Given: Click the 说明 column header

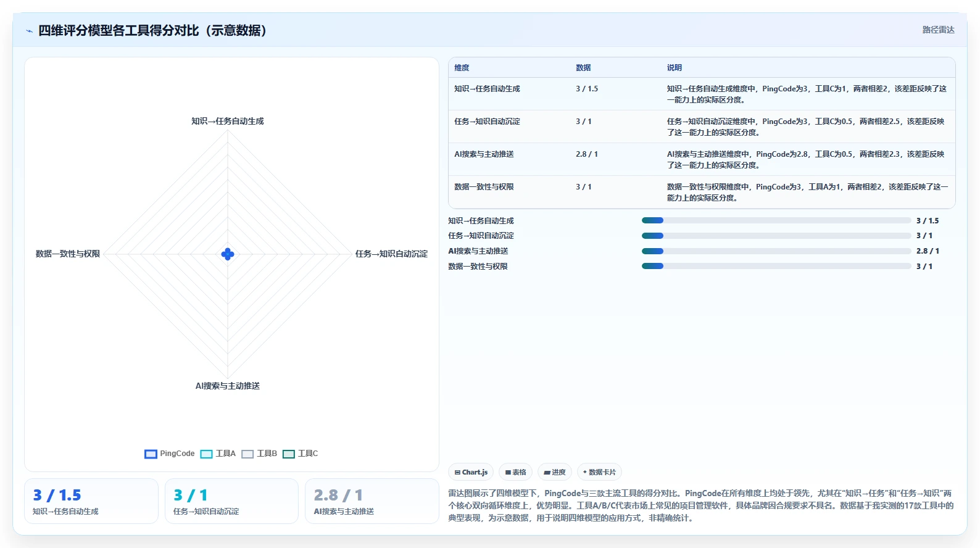Looking at the screenshot, I should tap(675, 68).
